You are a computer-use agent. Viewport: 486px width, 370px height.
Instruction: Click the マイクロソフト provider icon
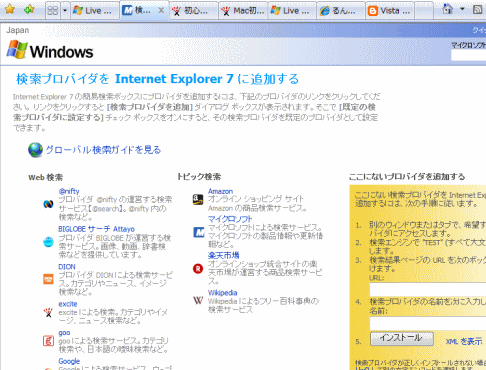coord(199,232)
